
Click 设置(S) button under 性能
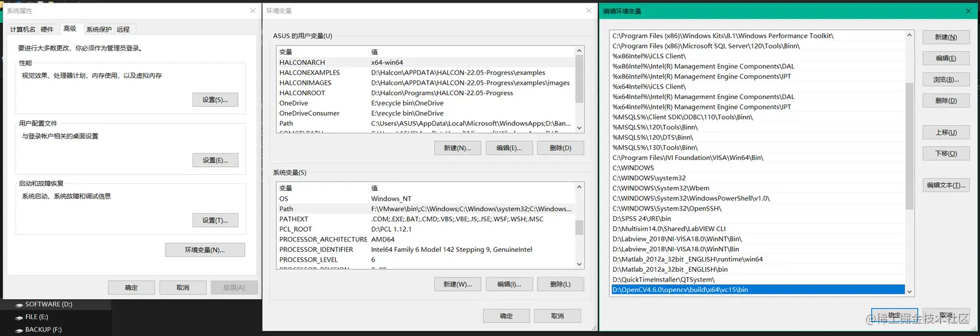215,100
